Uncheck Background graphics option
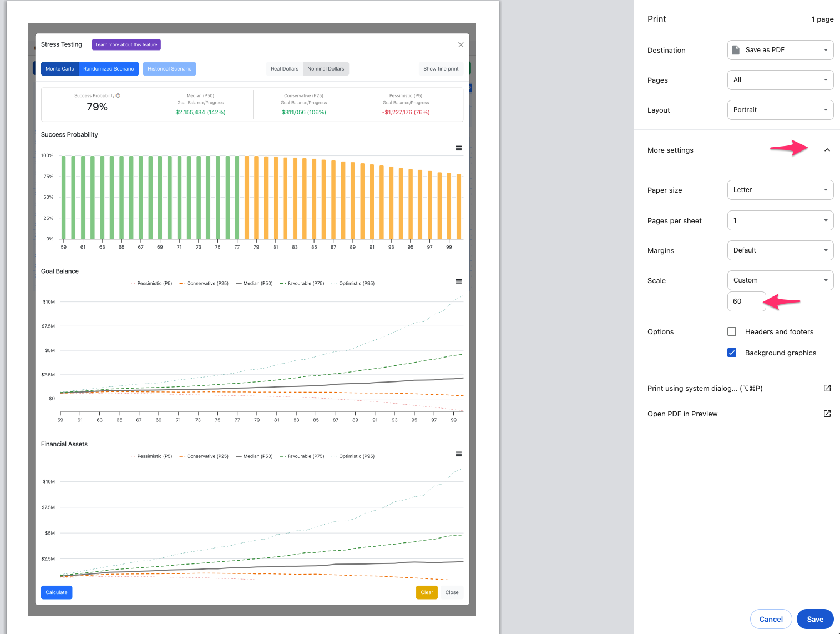 pyautogui.click(x=732, y=353)
